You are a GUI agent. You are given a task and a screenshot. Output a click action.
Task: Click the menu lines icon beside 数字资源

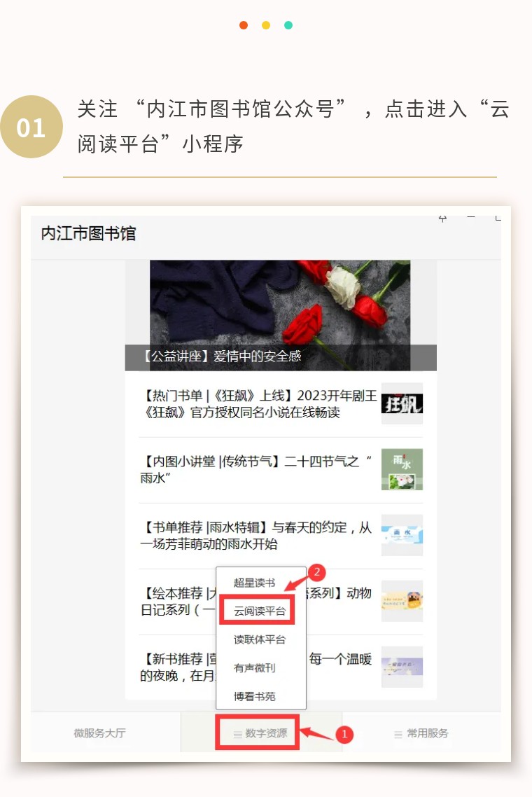[x=237, y=735]
